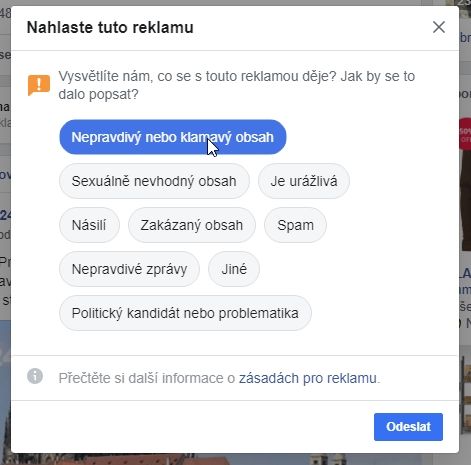Choose "Sexuálně nevhodný obsah" reason
Viewport: 471px width, 465px height.
coord(154,181)
